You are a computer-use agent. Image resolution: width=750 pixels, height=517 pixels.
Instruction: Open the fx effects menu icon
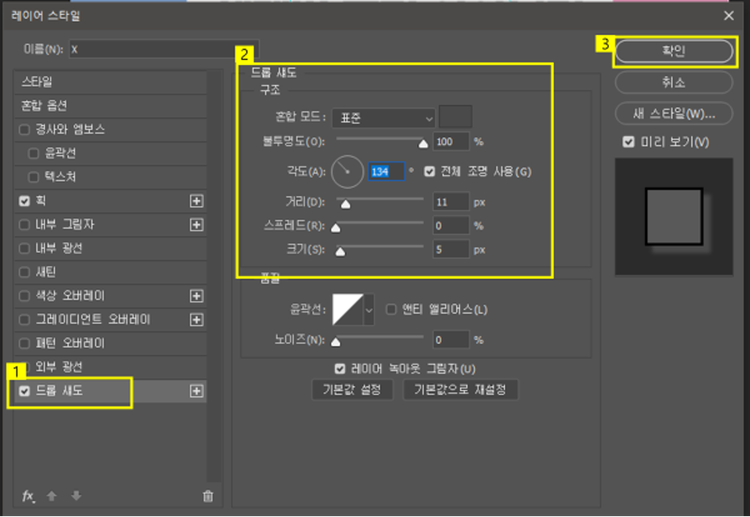[x=28, y=496]
